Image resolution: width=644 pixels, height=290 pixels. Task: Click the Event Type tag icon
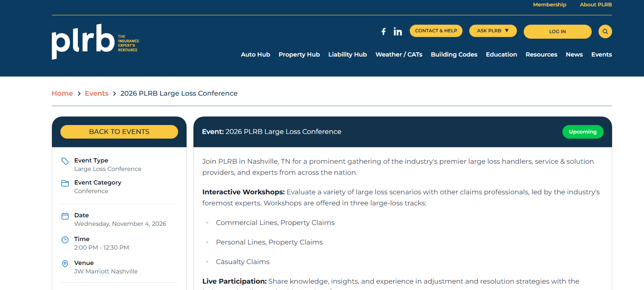pos(65,161)
